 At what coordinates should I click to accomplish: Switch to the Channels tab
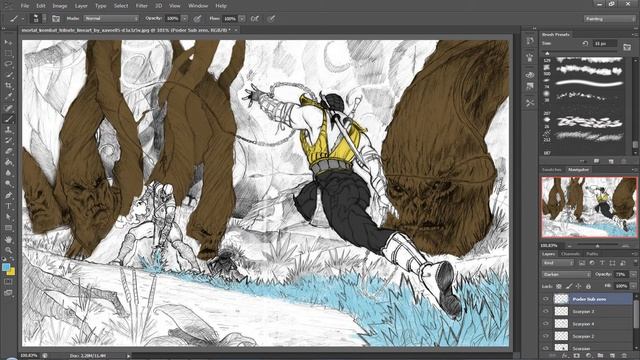571,254
